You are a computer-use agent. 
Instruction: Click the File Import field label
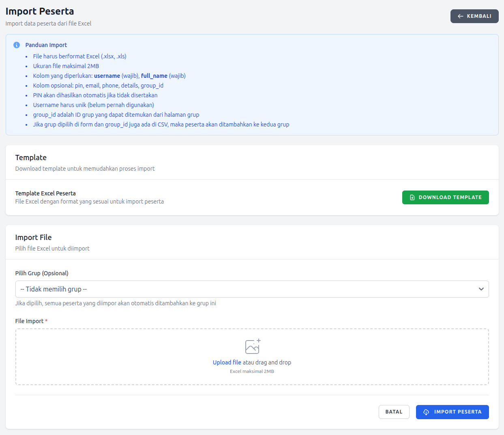tap(29, 321)
